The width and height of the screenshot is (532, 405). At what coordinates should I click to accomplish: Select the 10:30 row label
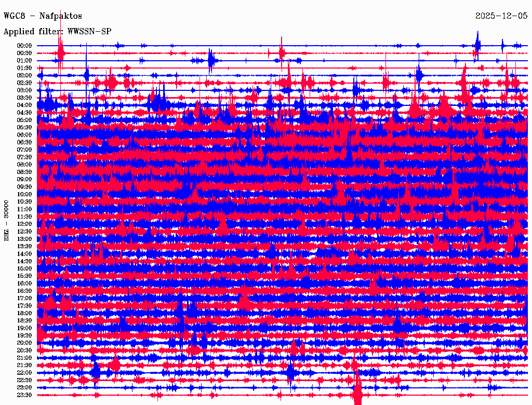[x=24, y=201]
